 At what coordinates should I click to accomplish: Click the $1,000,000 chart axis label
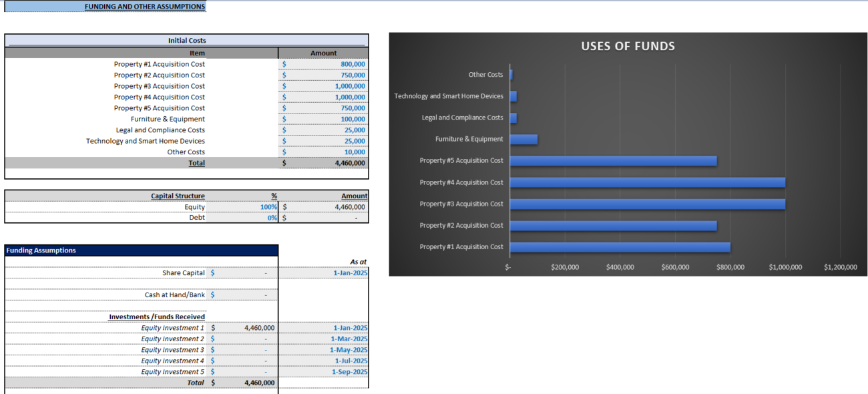tap(785, 267)
